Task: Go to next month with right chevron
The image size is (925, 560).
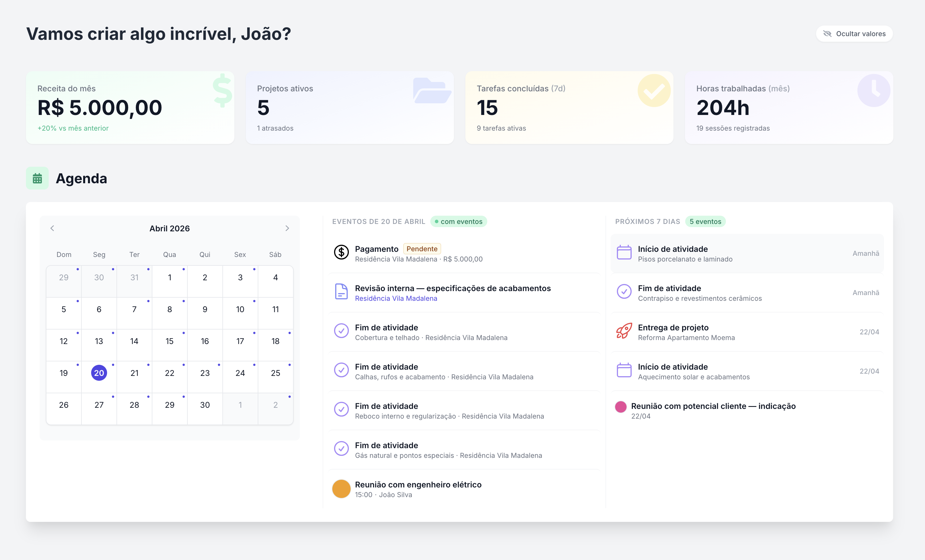Action: (287, 228)
